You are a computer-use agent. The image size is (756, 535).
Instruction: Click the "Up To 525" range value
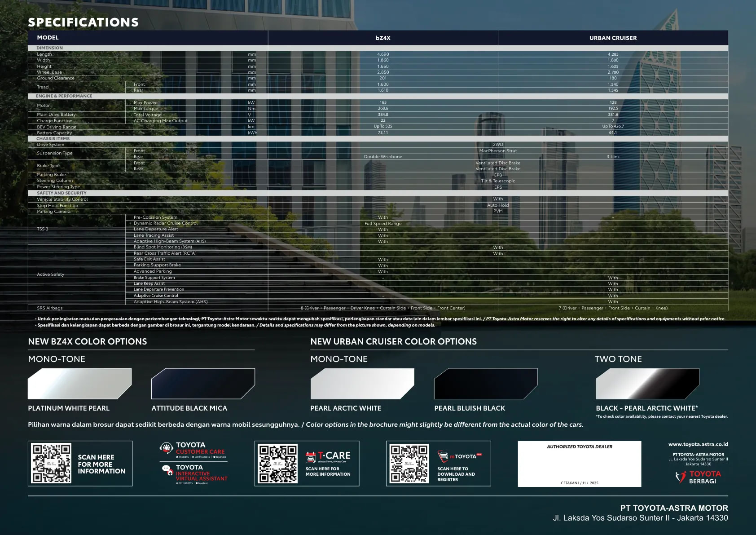tap(383, 127)
